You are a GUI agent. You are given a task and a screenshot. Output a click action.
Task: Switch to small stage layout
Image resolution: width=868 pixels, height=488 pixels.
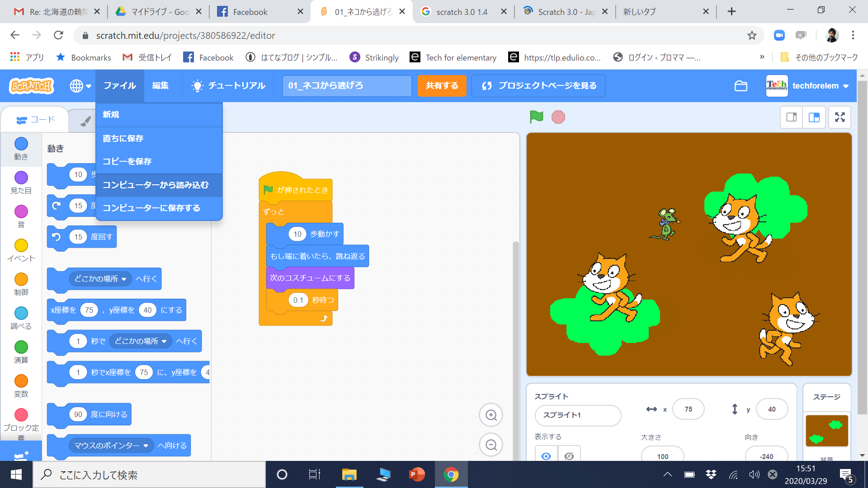[792, 117]
